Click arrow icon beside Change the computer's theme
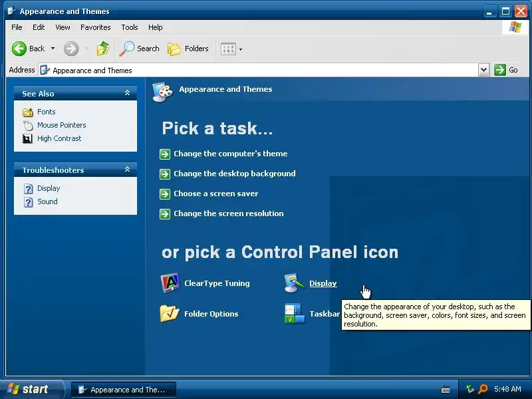532x399 pixels. pyautogui.click(x=165, y=154)
